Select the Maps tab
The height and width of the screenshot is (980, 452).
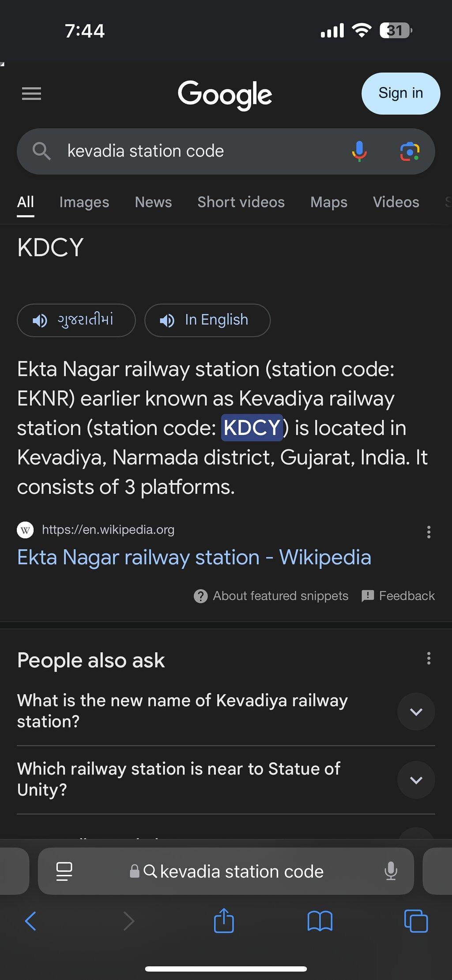tap(329, 202)
